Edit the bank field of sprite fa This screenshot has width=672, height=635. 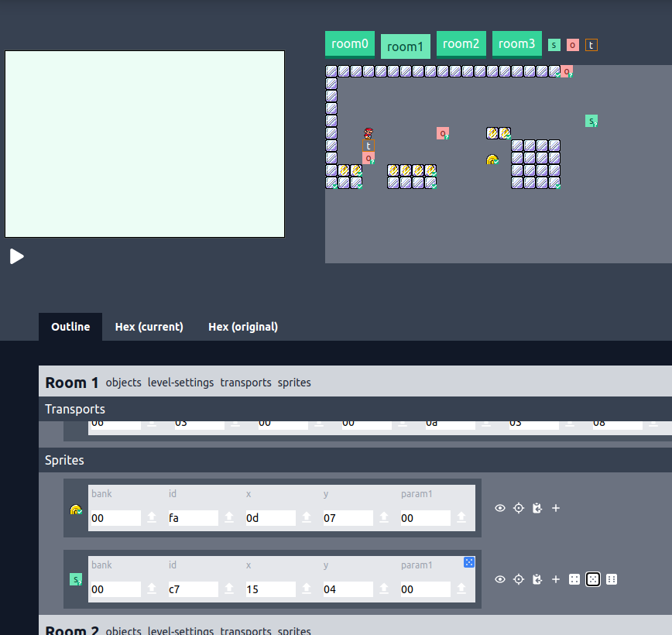coord(115,518)
